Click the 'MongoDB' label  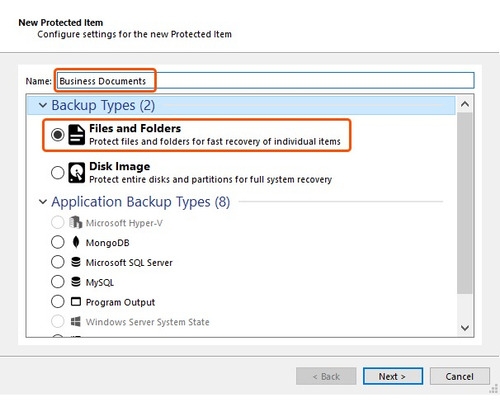click(x=107, y=243)
